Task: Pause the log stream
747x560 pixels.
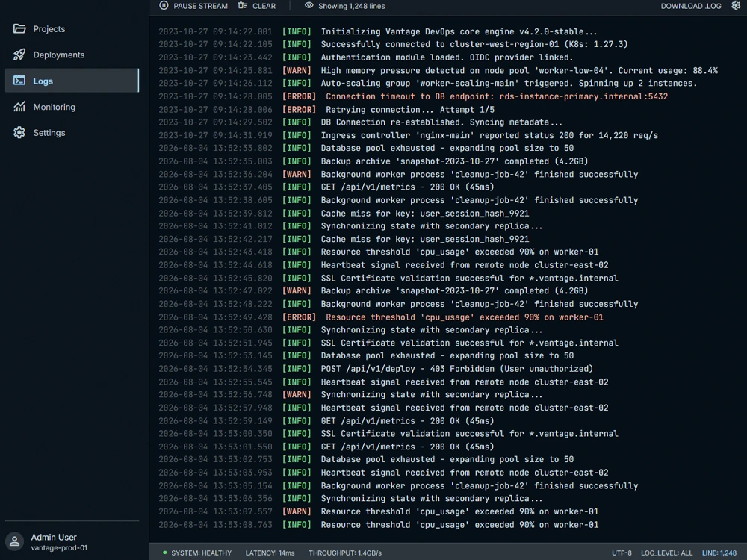Action: tap(193, 6)
